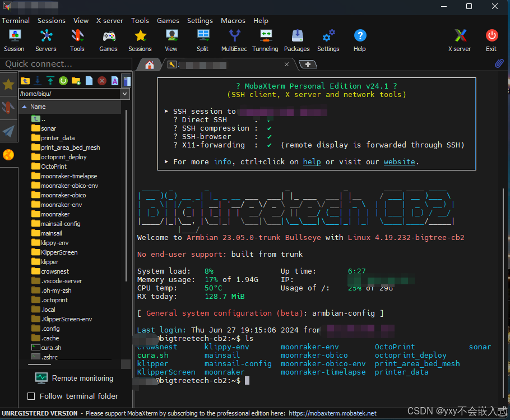Refresh the SFTP folder with green icon
This screenshot has height=420, width=510.
click(x=63, y=81)
